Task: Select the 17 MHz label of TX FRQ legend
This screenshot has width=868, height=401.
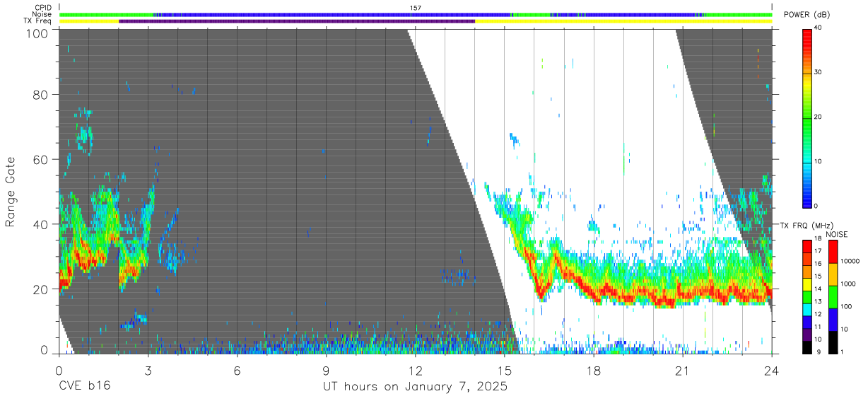Action: (819, 251)
